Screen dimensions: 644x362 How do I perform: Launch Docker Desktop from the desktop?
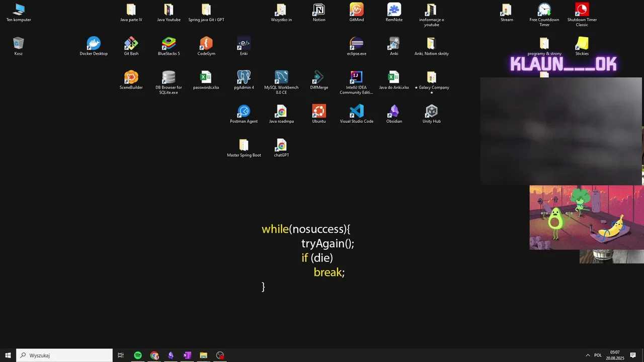[x=94, y=46]
